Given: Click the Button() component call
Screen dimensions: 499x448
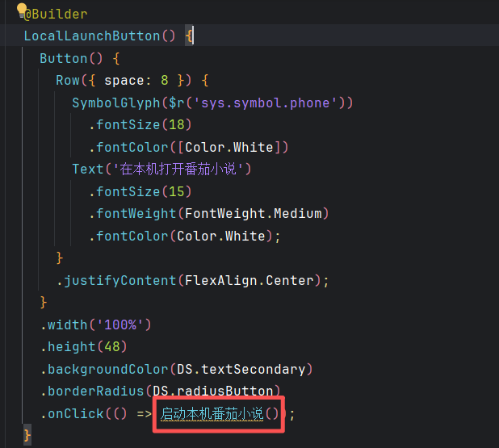Looking at the screenshot, I should (71, 59).
